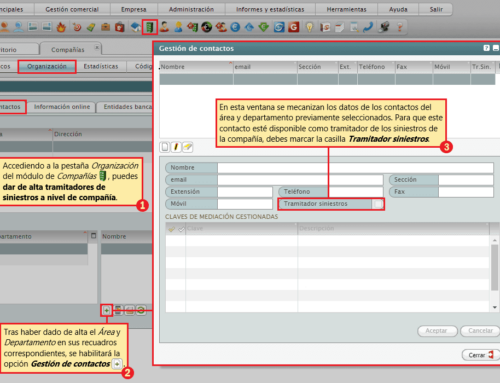500x383 pixels.
Task: Close the Compañías tab with its x
Action: tap(97, 47)
